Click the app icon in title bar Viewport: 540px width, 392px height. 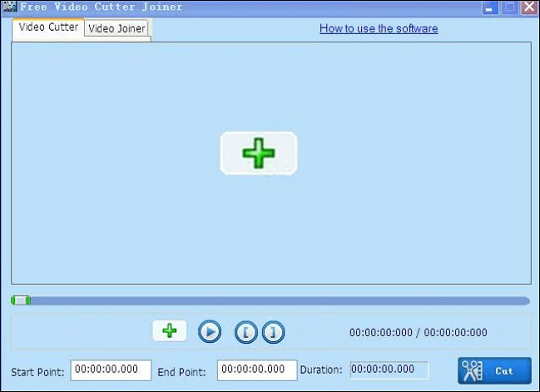(x=10, y=6)
